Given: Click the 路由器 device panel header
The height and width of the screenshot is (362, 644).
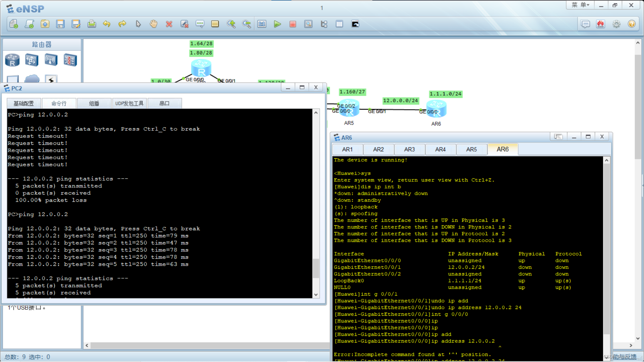Looking at the screenshot, I should [x=42, y=45].
